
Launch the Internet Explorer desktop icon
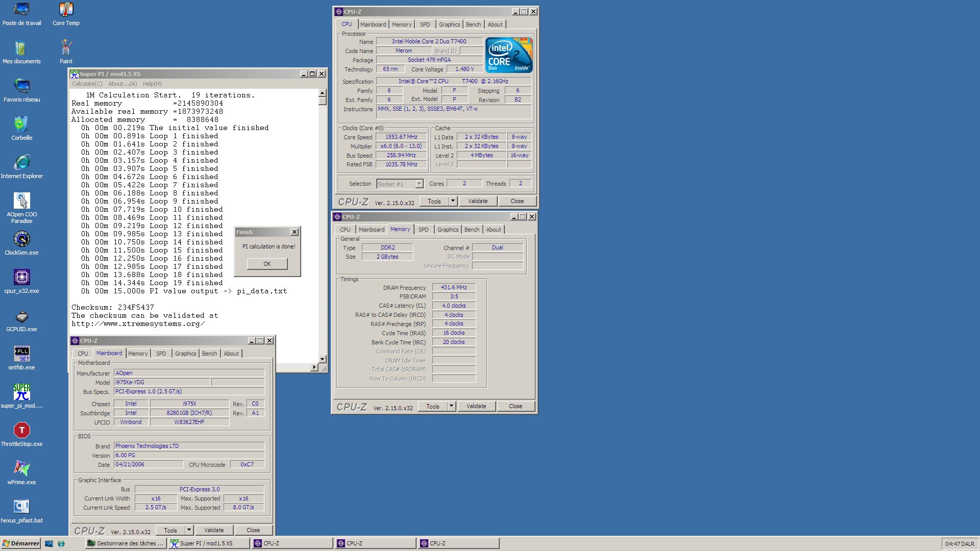pyautogui.click(x=21, y=167)
